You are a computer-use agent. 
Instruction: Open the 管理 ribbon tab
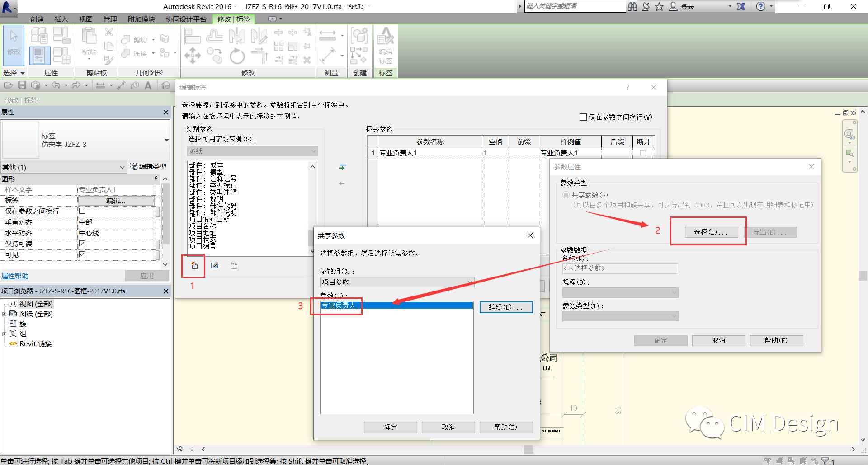pos(110,19)
